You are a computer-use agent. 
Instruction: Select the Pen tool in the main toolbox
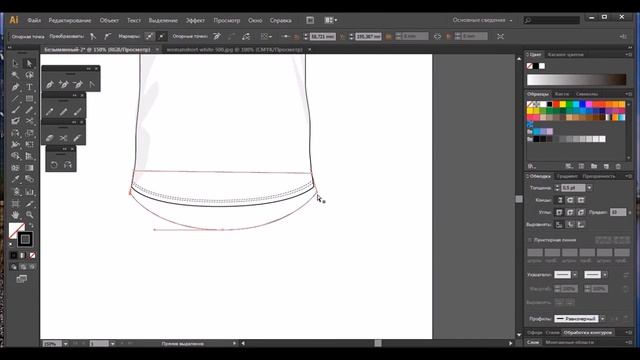coord(16,87)
